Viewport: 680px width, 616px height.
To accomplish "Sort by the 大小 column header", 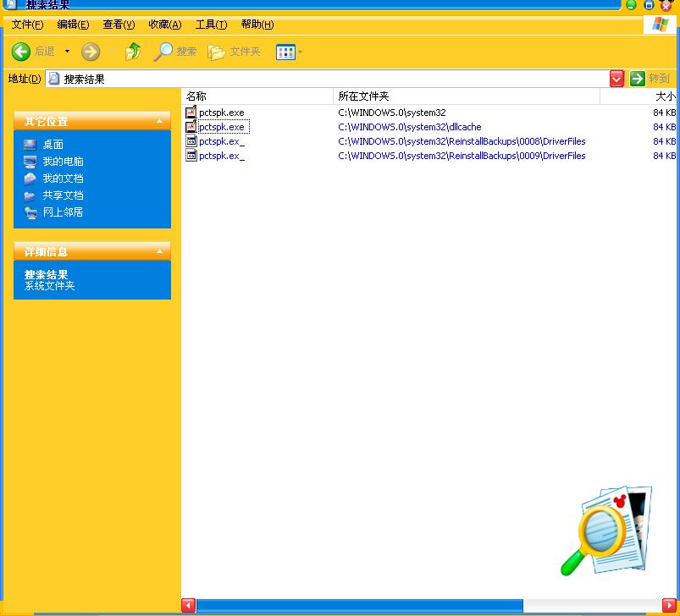I will tap(639, 96).
